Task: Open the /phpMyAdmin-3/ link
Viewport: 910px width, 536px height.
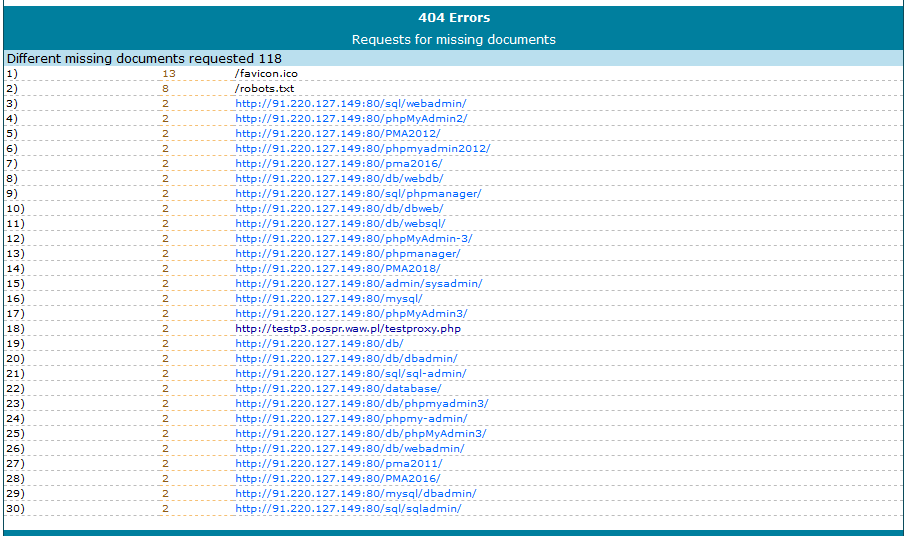Action: tap(353, 239)
